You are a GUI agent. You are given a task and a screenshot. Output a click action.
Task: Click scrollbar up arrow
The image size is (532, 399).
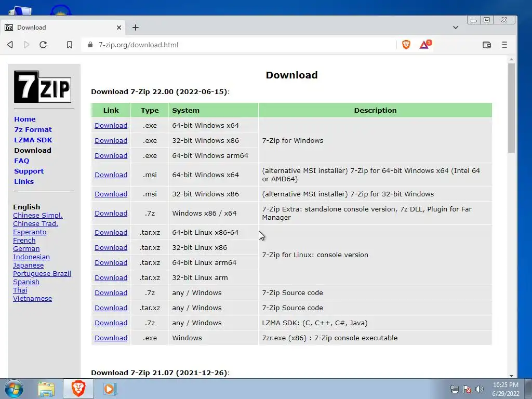[511, 59]
